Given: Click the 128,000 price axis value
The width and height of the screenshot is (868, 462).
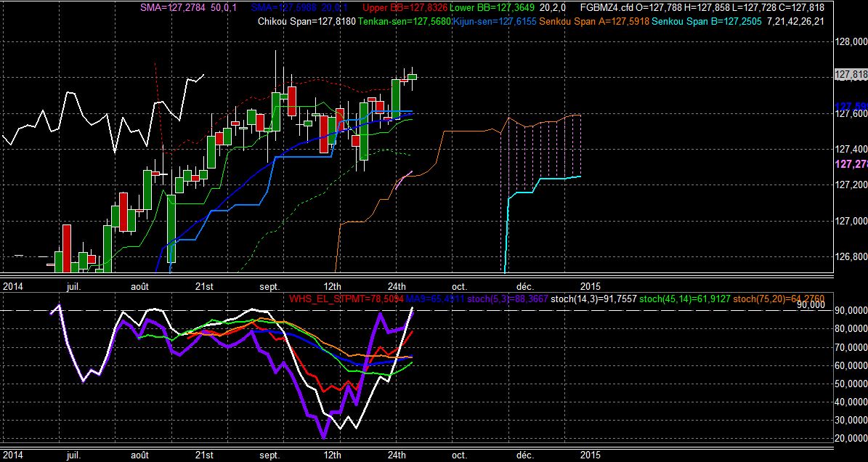Looking at the screenshot, I should point(851,42).
